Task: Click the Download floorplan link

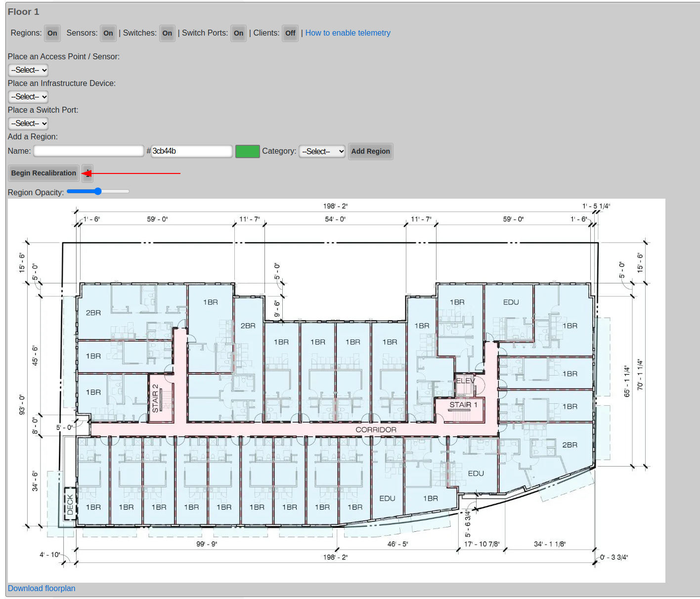Action: (x=42, y=588)
